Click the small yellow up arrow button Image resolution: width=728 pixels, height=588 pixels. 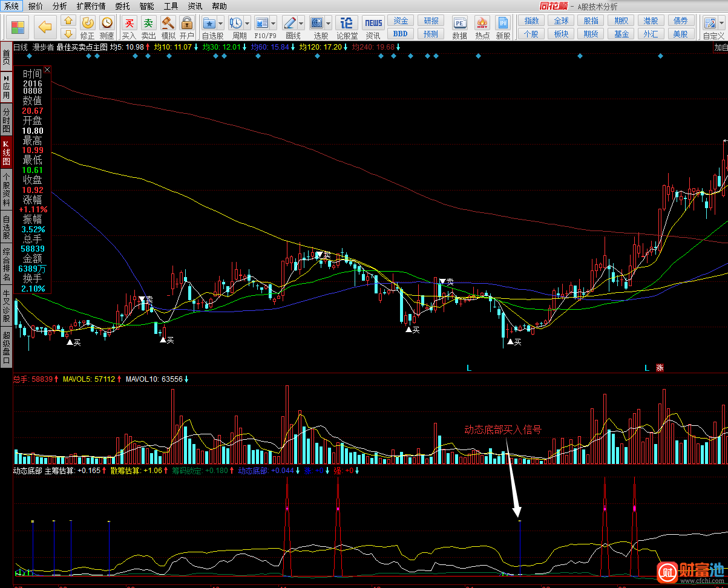[x=68, y=22]
